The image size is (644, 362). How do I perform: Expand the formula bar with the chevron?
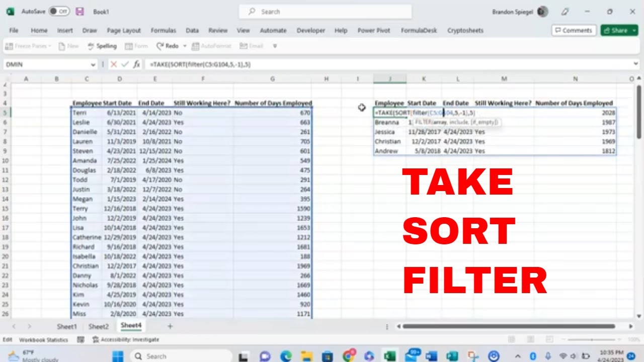(636, 64)
